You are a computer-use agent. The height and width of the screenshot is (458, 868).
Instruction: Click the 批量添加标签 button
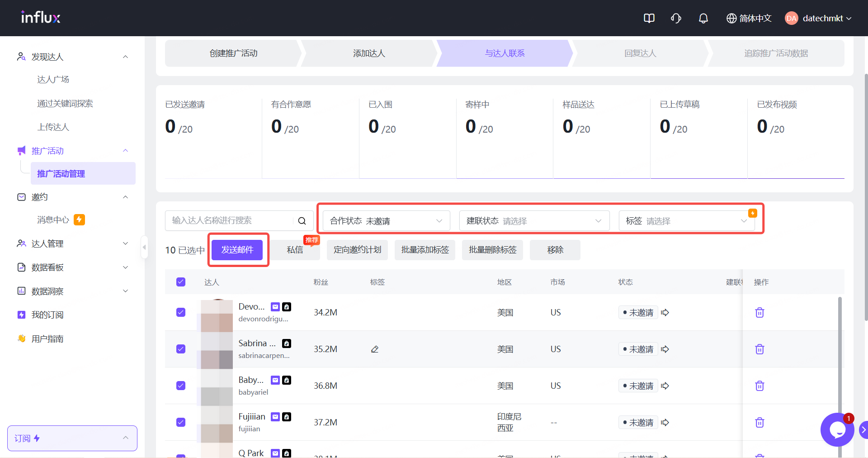[x=425, y=250]
